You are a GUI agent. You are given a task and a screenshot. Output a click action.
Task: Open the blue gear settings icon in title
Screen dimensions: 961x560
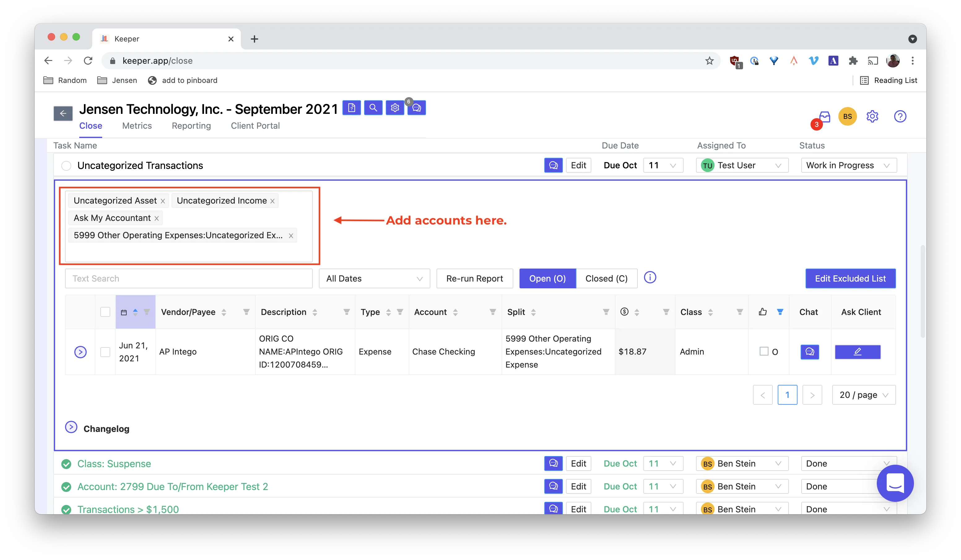[395, 108]
